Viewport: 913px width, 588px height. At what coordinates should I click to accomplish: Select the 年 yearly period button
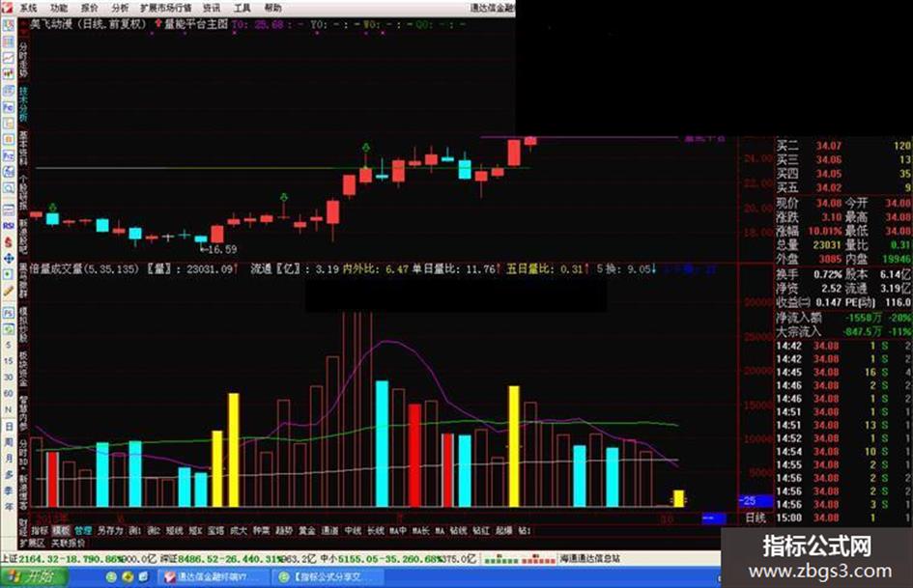point(8,507)
